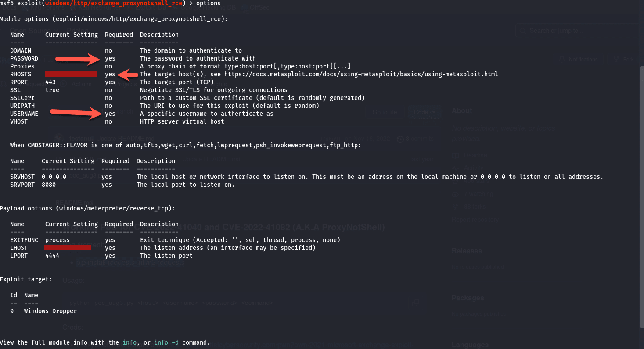Click the 'Description' header in Payload options table
This screenshot has width=644, height=349.
159,224
